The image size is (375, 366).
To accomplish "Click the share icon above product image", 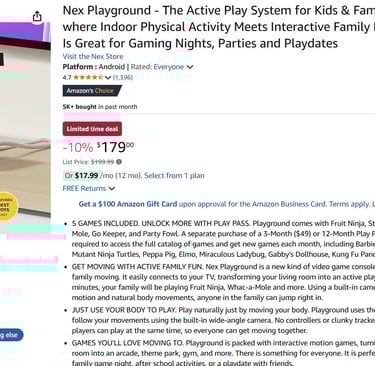I will point(37,16).
